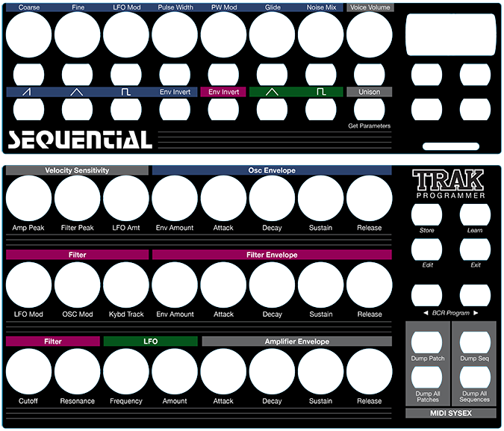Select the Pulse Width knob
This screenshot has height=431, width=504.
point(175,35)
